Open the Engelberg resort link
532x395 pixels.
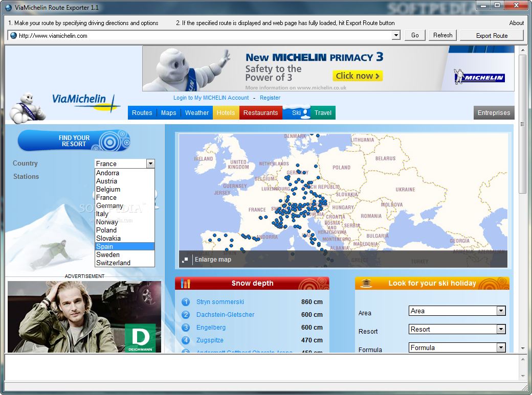(211, 328)
